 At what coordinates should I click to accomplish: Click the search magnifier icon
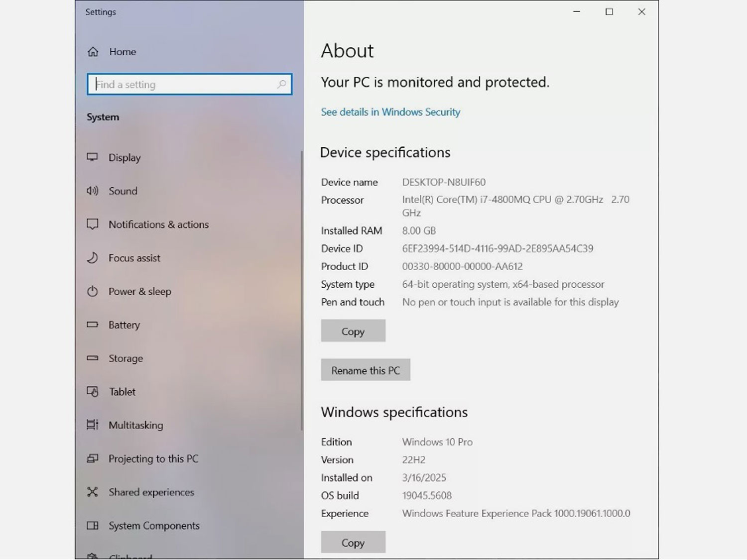click(x=281, y=84)
